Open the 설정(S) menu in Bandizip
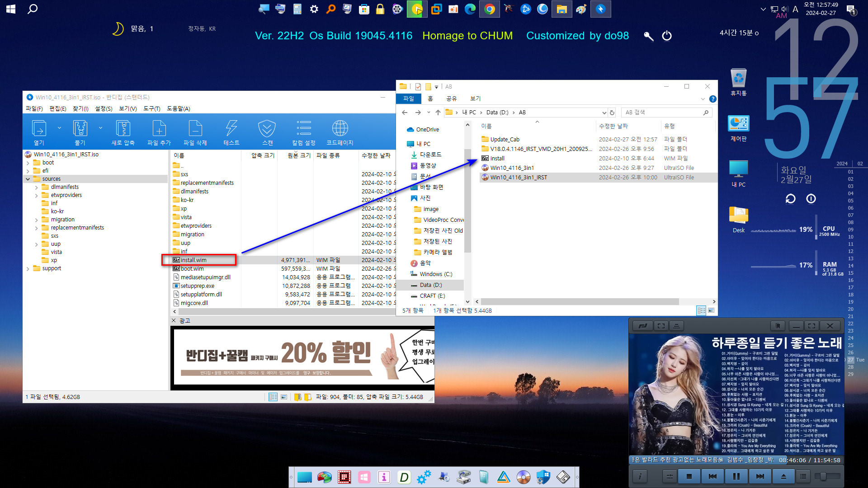 pyautogui.click(x=104, y=108)
